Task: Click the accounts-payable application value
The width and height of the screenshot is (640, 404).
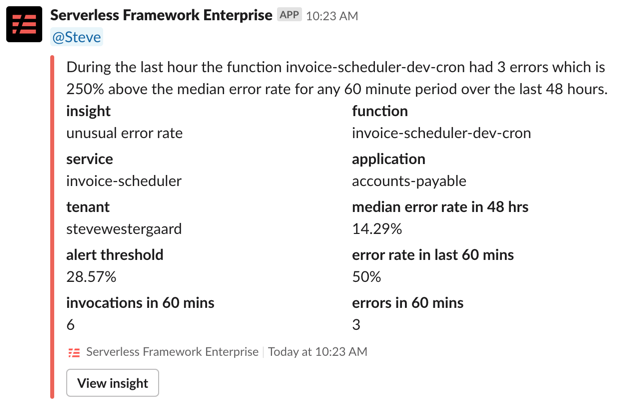Action: point(409,181)
